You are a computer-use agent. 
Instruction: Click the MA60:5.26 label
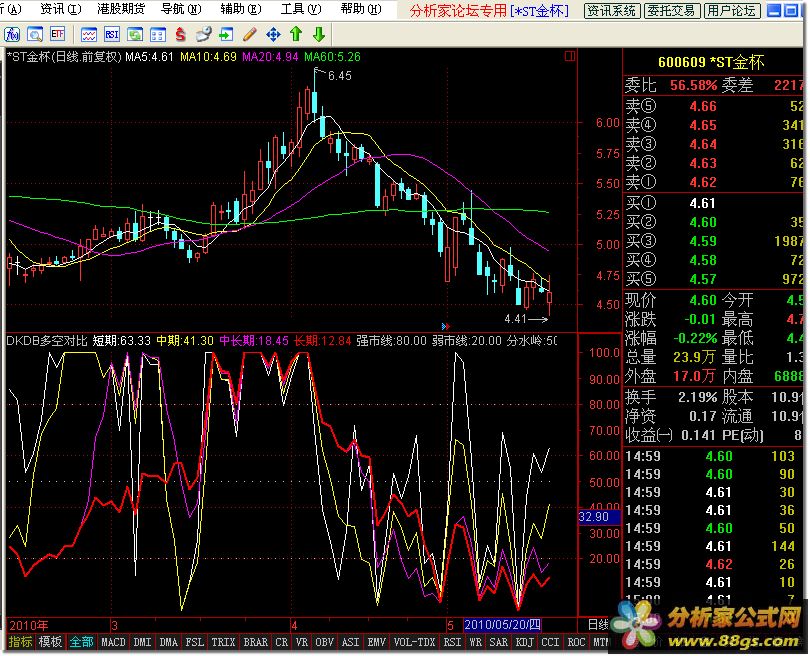click(x=332, y=57)
